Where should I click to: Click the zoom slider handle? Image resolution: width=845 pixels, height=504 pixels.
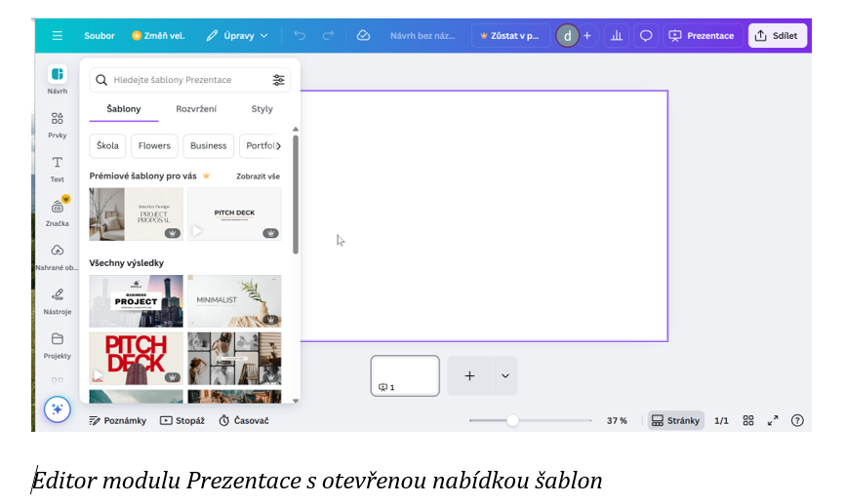click(x=512, y=421)
